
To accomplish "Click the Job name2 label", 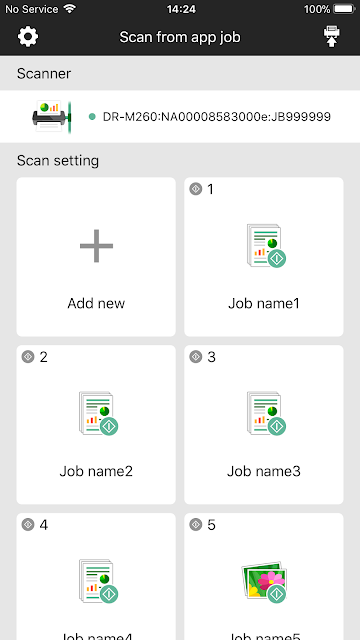I will [96, 471].
